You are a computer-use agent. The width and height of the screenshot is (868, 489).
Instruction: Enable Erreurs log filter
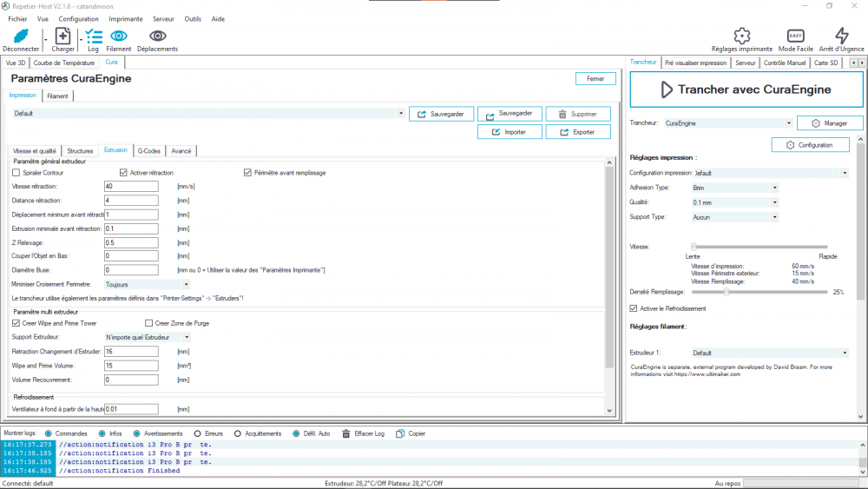pyautogui.click(x=197, y=433)
